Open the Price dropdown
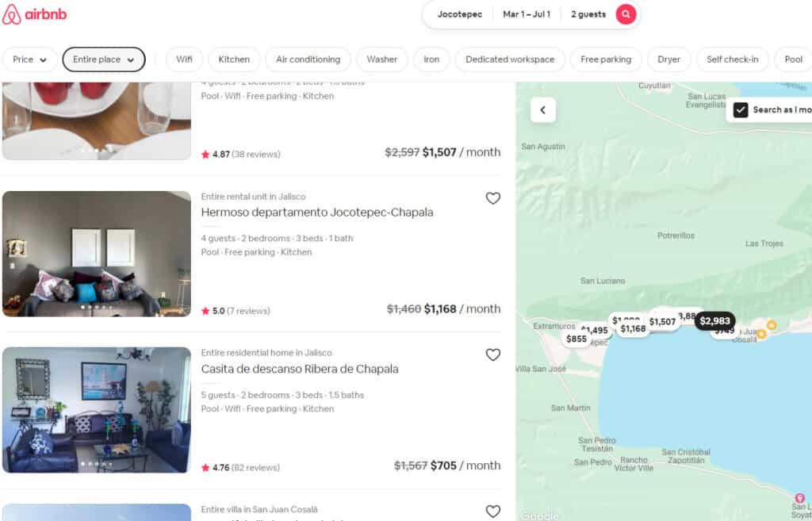The image size is (812, 521). point(29,59)
